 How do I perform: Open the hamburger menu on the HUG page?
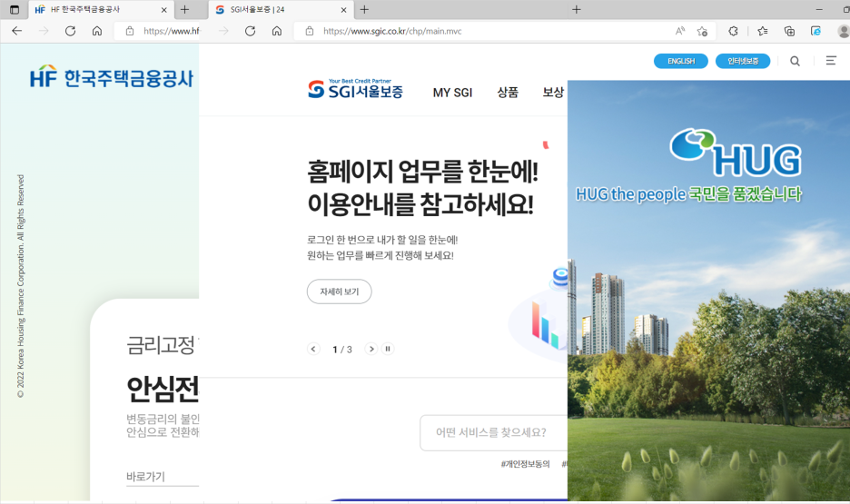point(831,61)
